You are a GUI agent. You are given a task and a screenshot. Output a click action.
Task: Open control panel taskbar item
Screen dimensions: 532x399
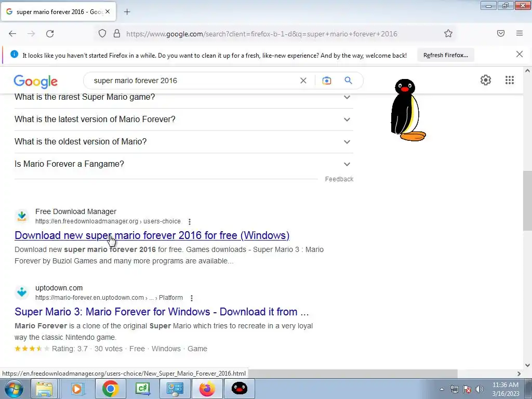[175, 389]
